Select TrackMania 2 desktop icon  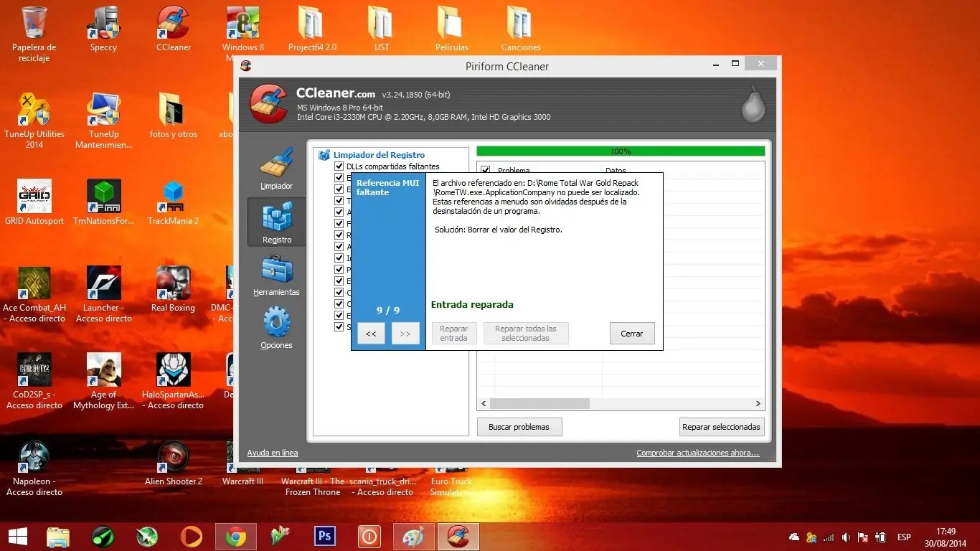(x=174, y=202)
